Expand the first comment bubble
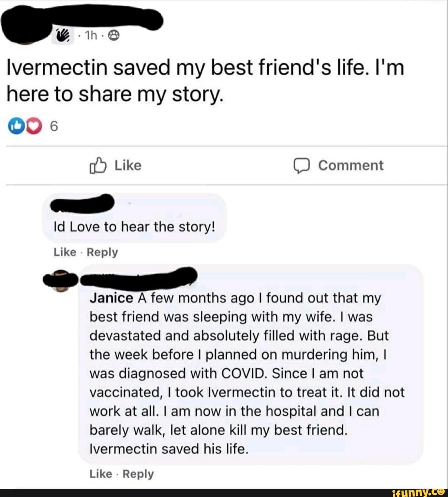Image resolution: width=448 pixels, height=497 pixels. click(134, 227)
